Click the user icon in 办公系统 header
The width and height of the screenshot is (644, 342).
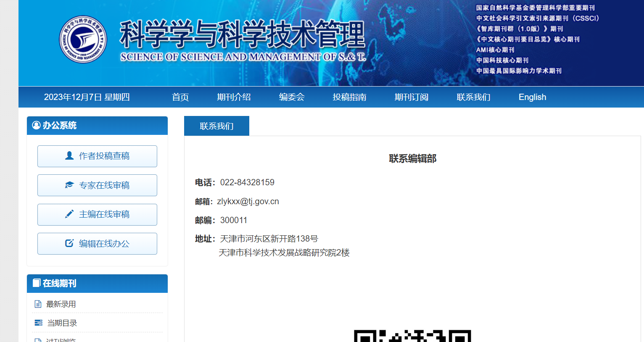(x=36, y=125)
